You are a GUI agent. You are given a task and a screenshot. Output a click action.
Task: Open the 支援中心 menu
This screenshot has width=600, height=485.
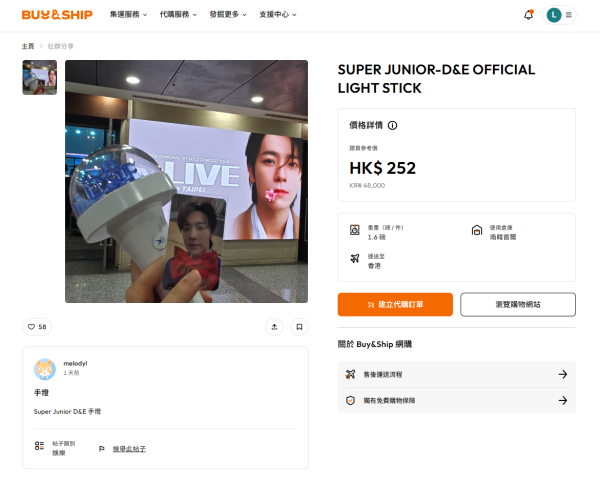[x=278, y=15]
